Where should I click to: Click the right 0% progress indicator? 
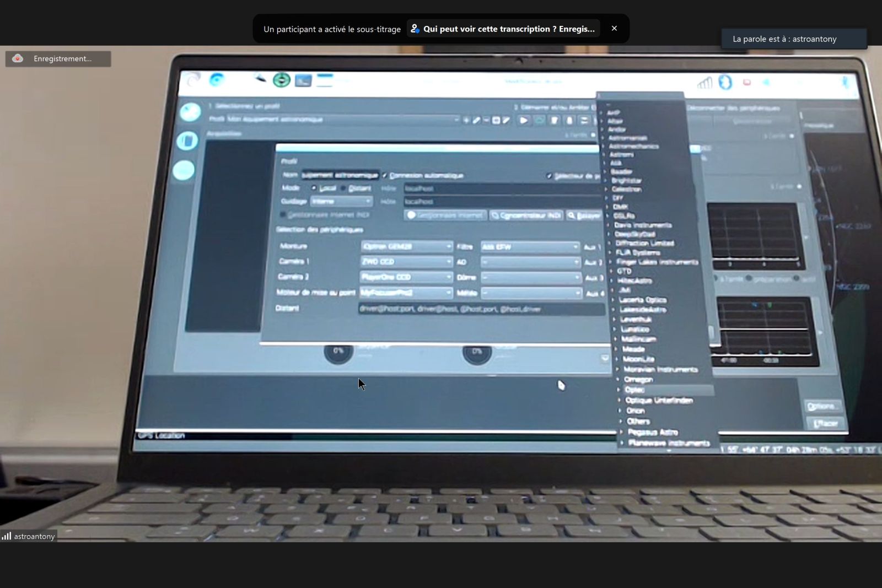tap(477, 352)
